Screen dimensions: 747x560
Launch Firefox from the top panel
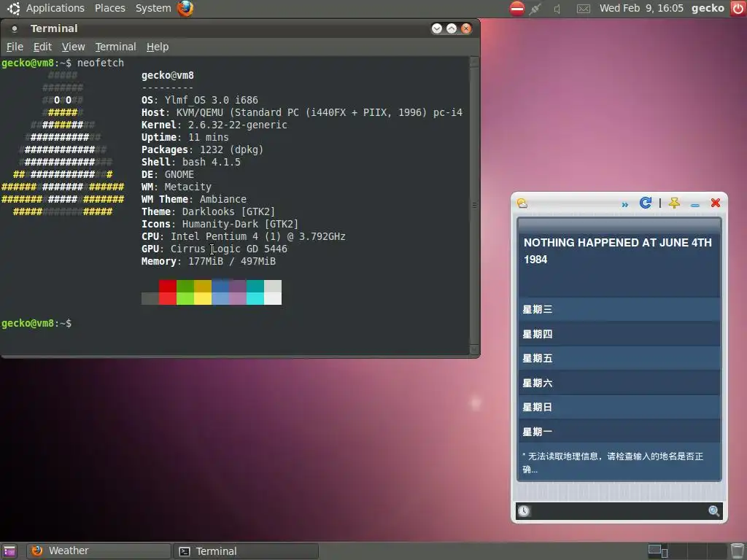pos(185,8)
